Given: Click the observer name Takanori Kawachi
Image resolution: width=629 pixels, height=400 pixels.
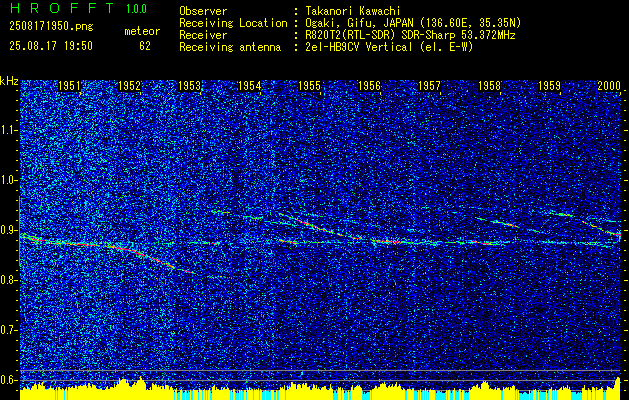Looking at the screenshot, I should 352,11.
